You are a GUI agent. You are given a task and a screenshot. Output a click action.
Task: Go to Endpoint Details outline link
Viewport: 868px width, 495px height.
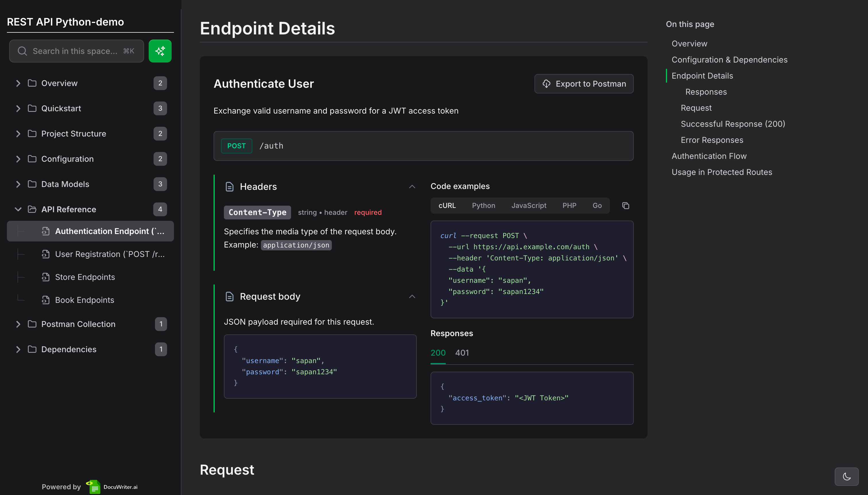point(702,76)
